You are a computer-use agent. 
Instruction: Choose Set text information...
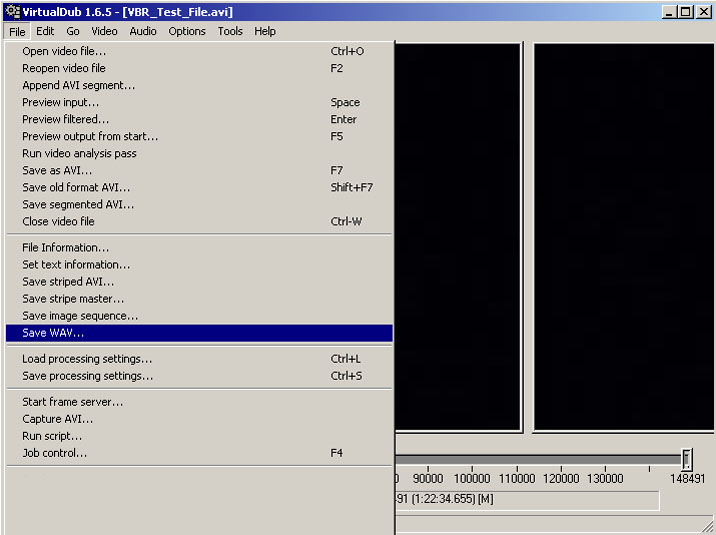coord(199,265)
